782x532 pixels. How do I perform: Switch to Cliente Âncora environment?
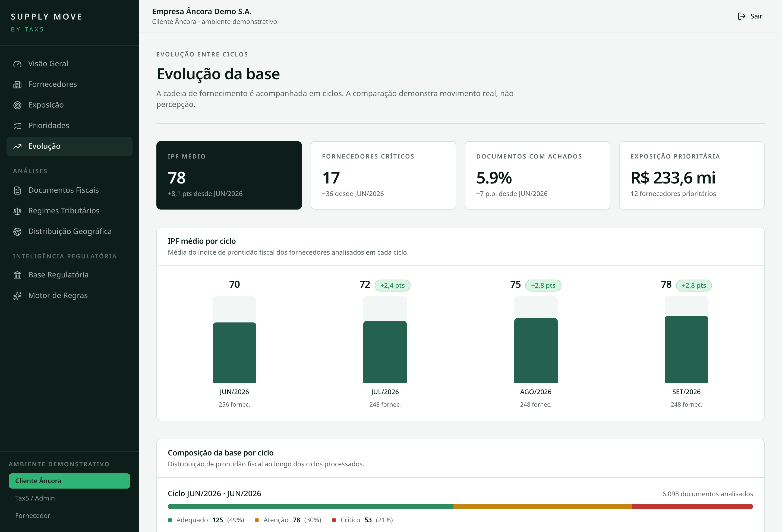coord(69,481)
